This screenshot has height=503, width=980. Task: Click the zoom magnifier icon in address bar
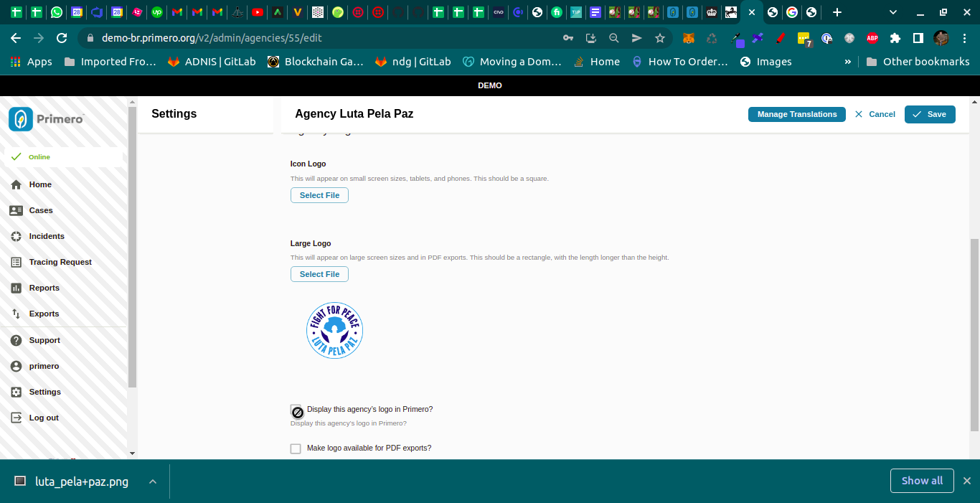pyautogui.click(x=614, y=38)
